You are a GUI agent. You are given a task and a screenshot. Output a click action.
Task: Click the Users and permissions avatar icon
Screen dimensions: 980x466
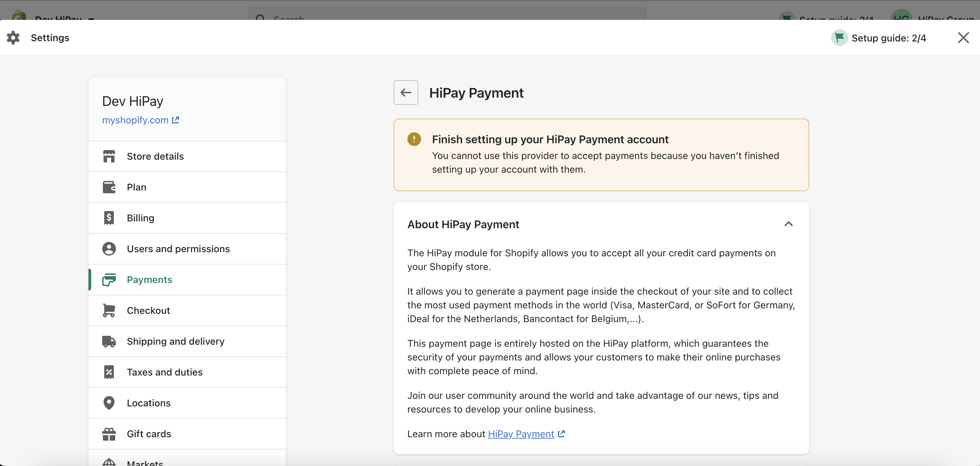pyautogui.click(x=109, y=248)
